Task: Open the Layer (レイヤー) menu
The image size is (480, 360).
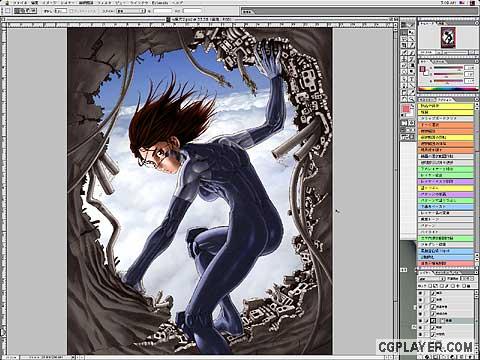Action: [x=68, y=3]
